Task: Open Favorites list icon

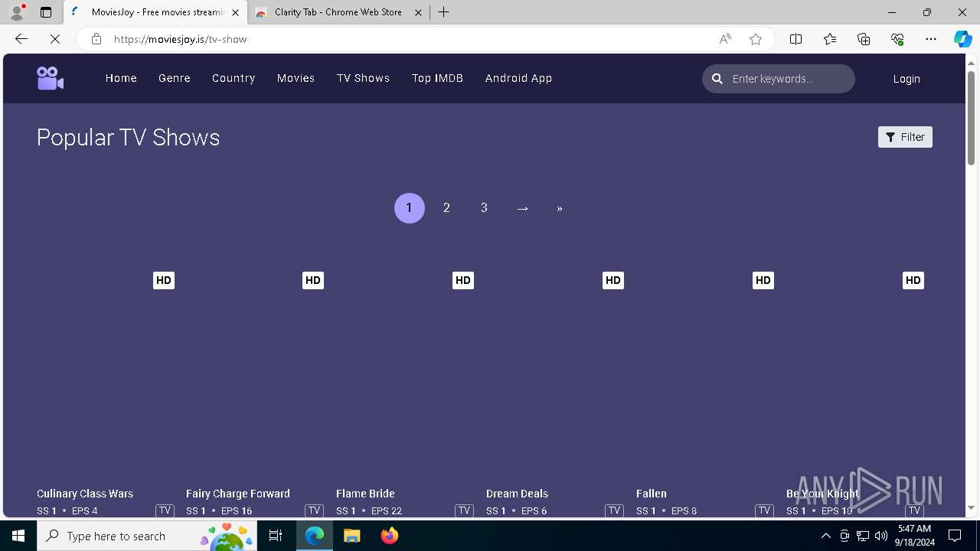Action: [x=830, y=39]
